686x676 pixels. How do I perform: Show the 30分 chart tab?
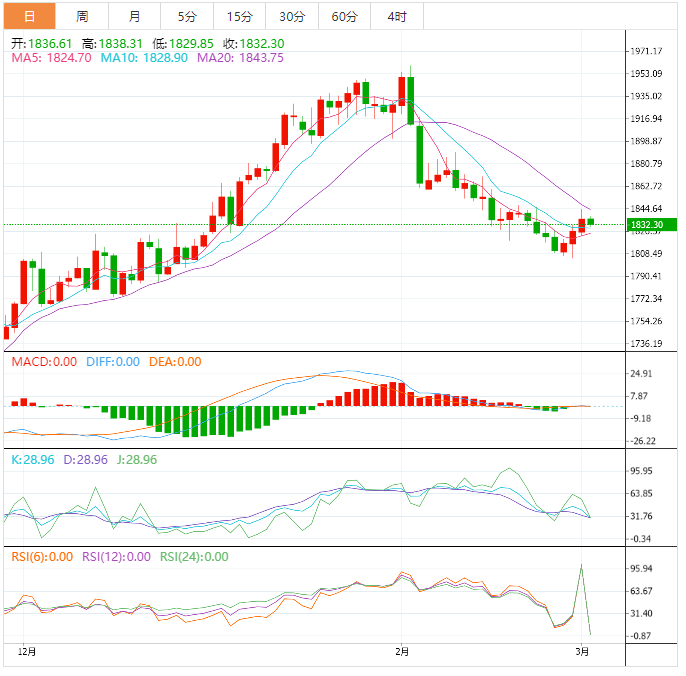292,17
